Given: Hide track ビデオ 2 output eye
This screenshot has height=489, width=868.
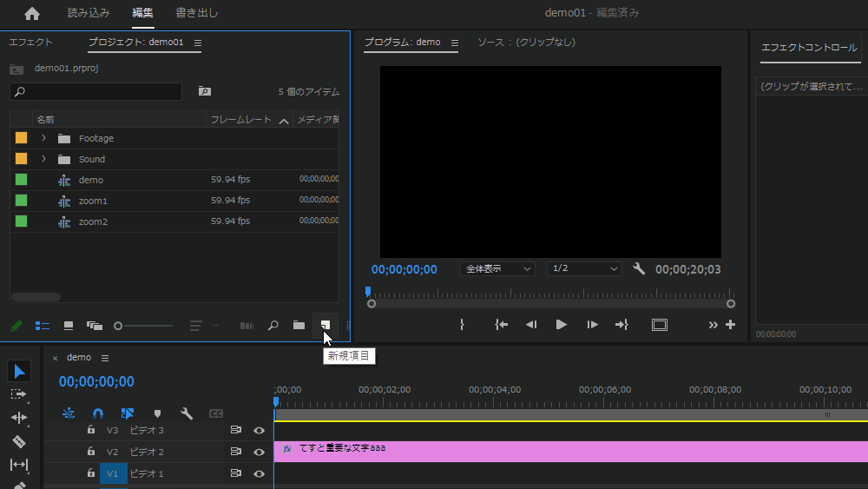Looking at the screenshot, I should point(259,452).
